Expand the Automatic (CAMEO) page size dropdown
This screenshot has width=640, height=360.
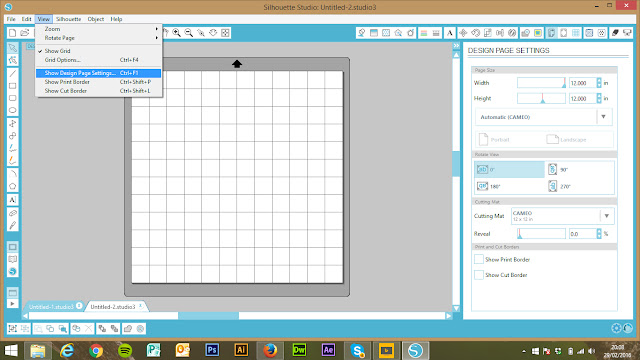(544, 117)
